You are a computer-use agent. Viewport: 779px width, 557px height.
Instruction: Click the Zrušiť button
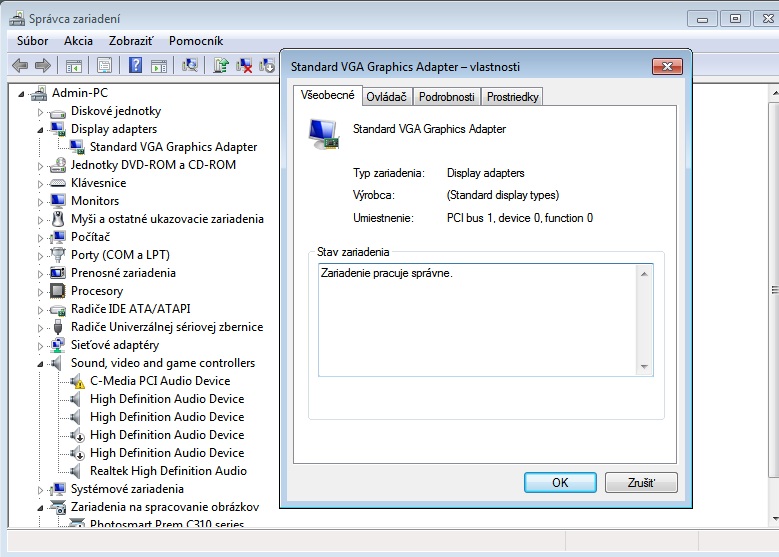641,482
